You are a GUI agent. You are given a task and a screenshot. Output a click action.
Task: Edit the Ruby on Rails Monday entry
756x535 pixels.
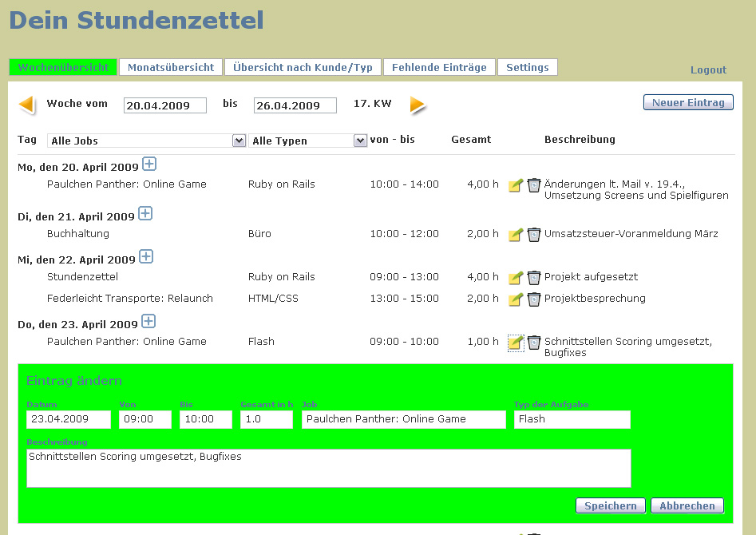click(x=516, y=186)
